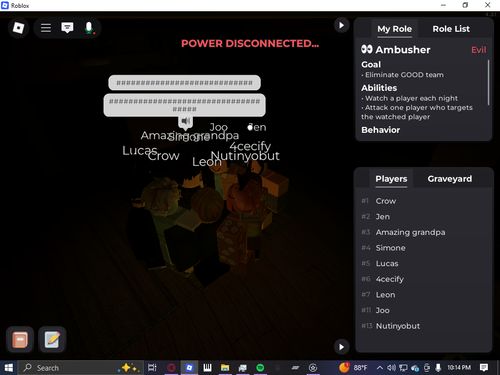This screenshot has height=375, width=500.
Task: Open the notepad with pencil button
Action: pos(52,340)
